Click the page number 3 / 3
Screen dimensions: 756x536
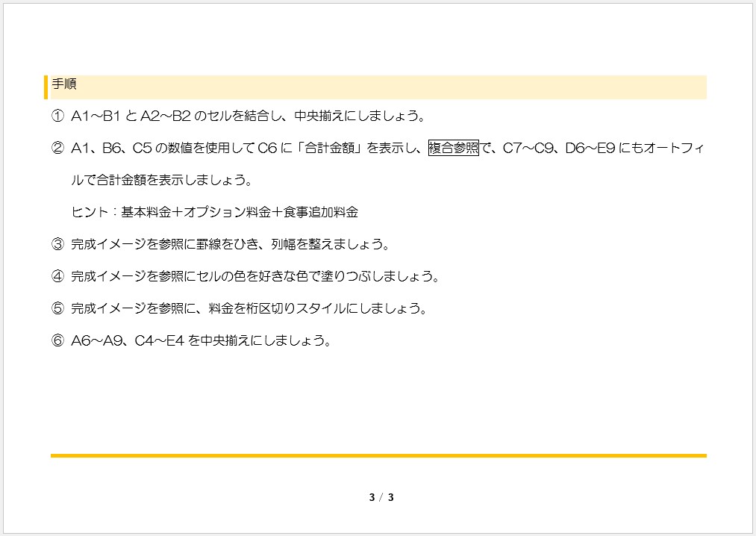click(381, 497)
